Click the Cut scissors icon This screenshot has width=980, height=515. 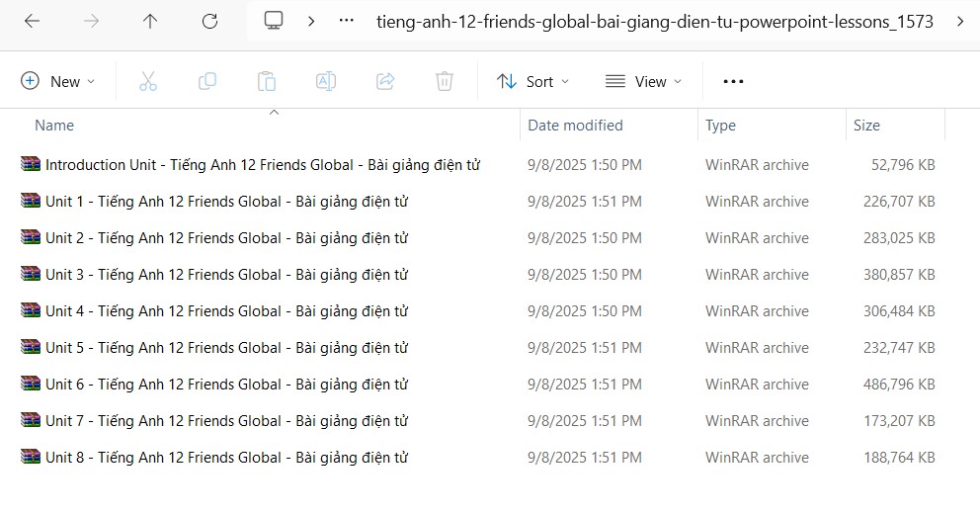[148, 81]
